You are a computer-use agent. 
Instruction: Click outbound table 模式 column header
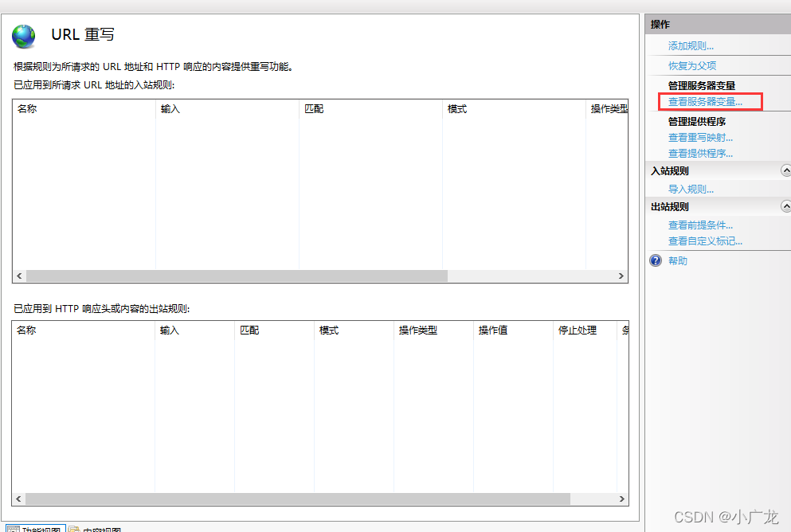click(x=354, y=331)
